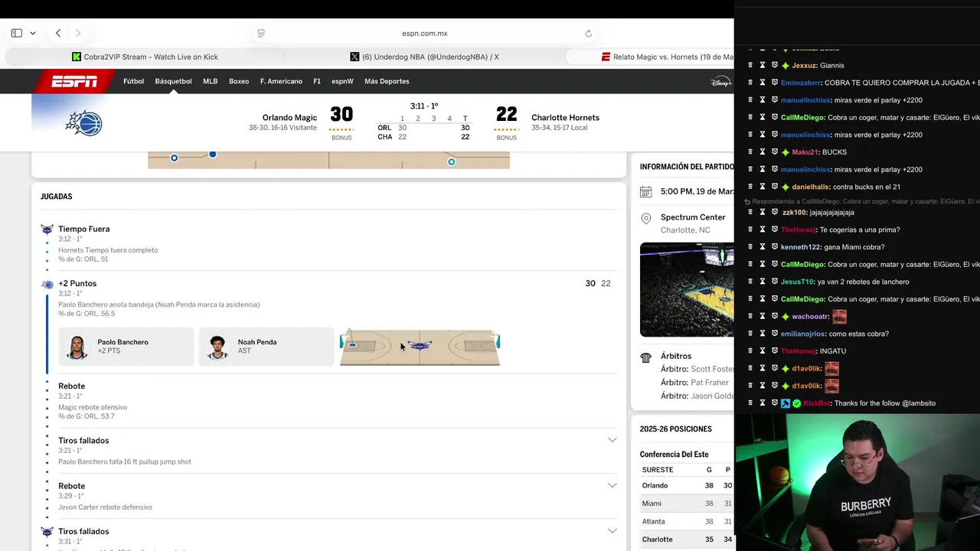Timeout wachooatr with the hourglass icon
The image size is (980, 551).
click(x=763, y=316)
